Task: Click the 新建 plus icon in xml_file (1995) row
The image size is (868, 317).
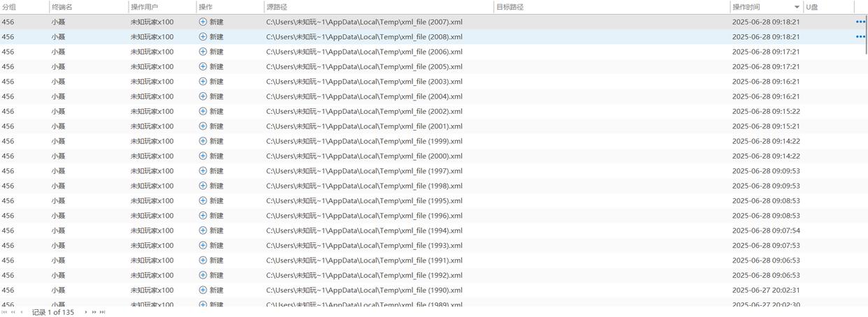Action: click(203, 200)
